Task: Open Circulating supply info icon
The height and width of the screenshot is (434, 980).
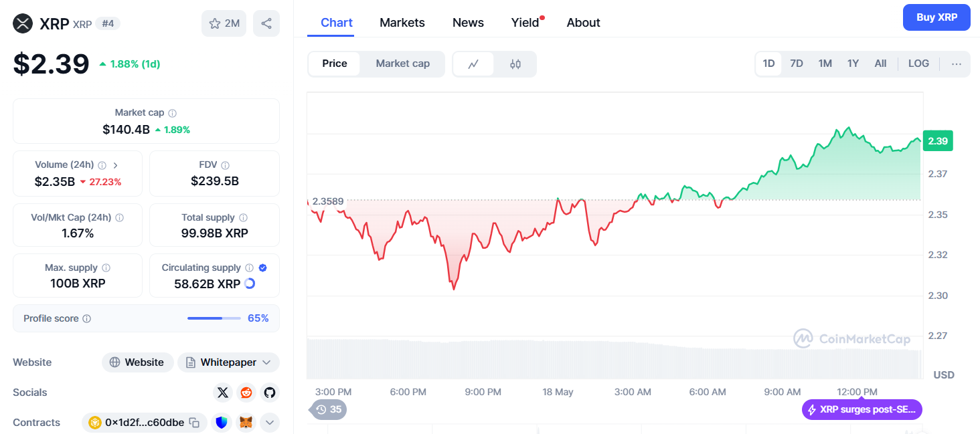Action: tap(249, 268)
